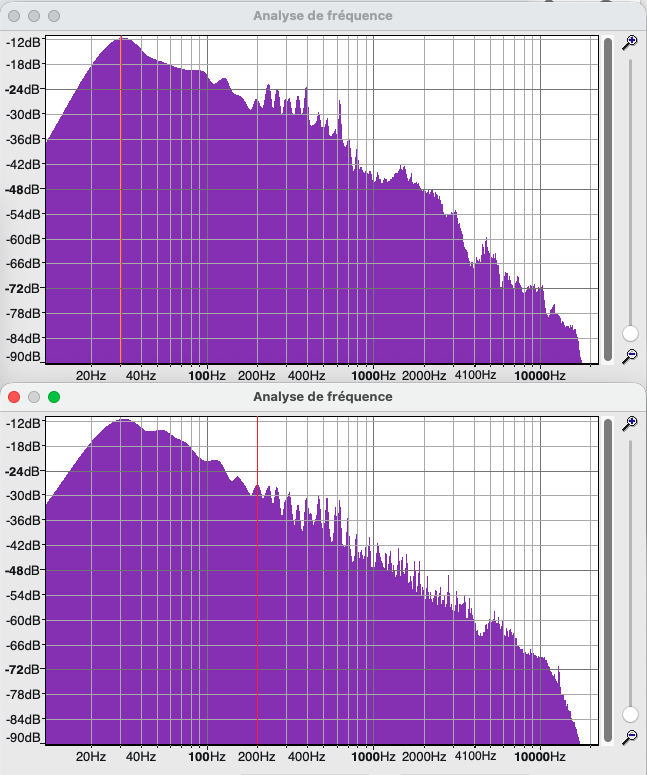The image size is (647, 775).
Task: Click the lower window's vertical scrollbar
Action: click(x=607, y=580)
